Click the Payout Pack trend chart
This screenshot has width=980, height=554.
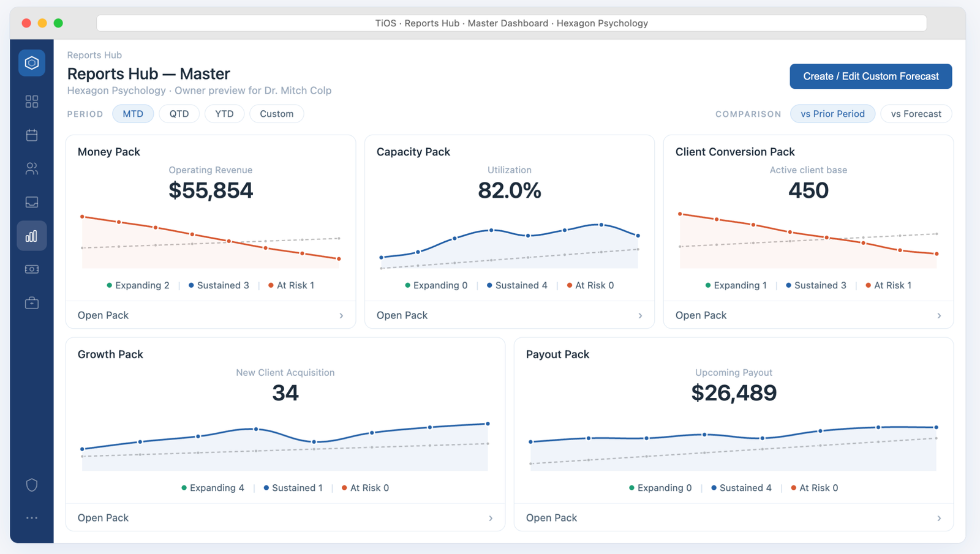(734, 447)
